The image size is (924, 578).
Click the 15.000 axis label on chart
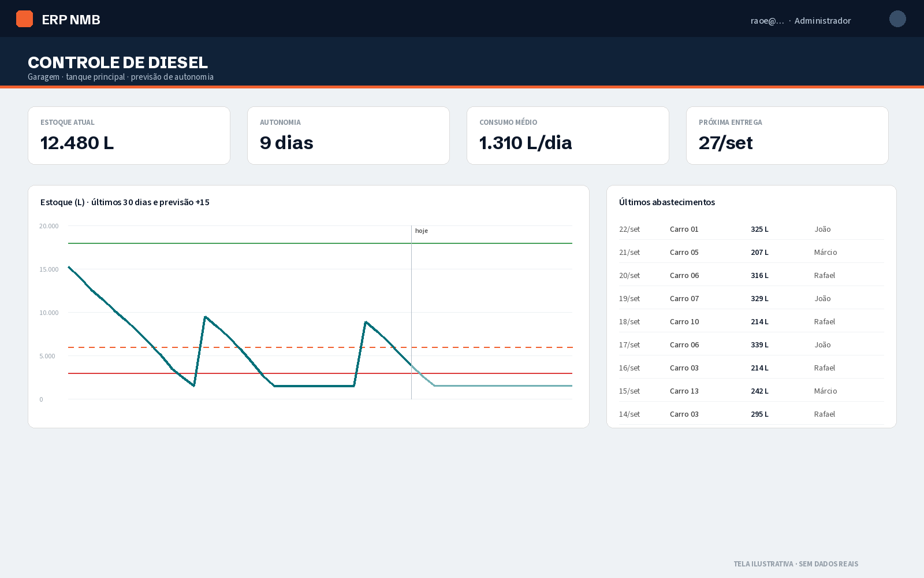pos(49,269)
